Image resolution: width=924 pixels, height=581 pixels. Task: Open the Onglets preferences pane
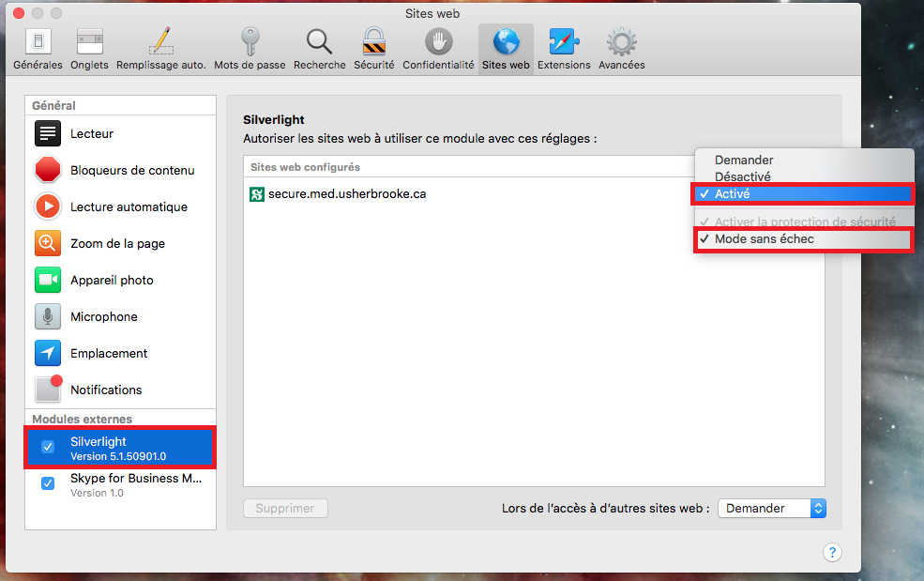[89, 49]
